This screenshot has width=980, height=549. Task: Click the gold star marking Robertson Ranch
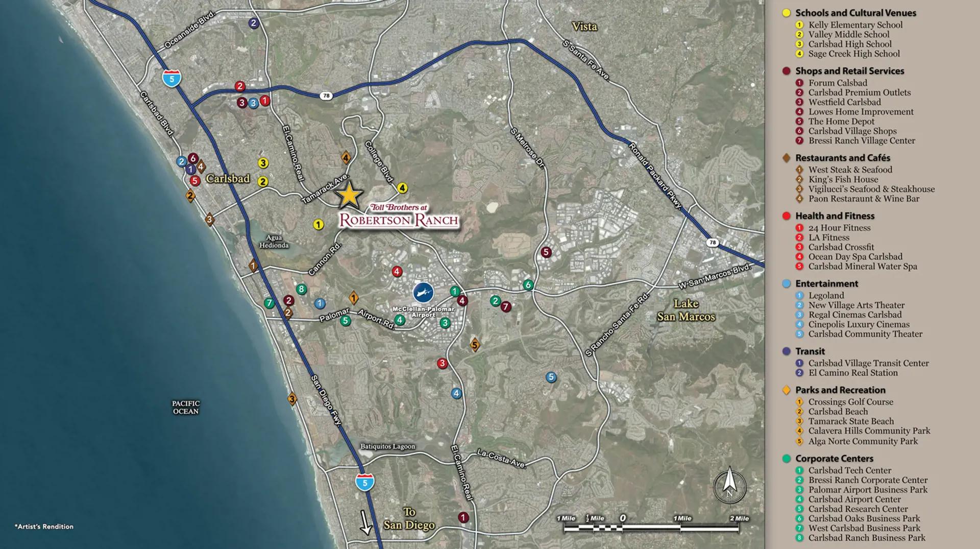point(349,195)
